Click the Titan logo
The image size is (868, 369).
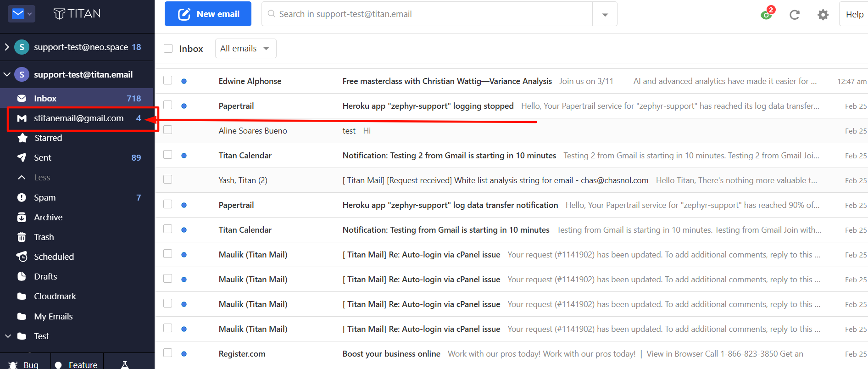click(x=77, y=14)
